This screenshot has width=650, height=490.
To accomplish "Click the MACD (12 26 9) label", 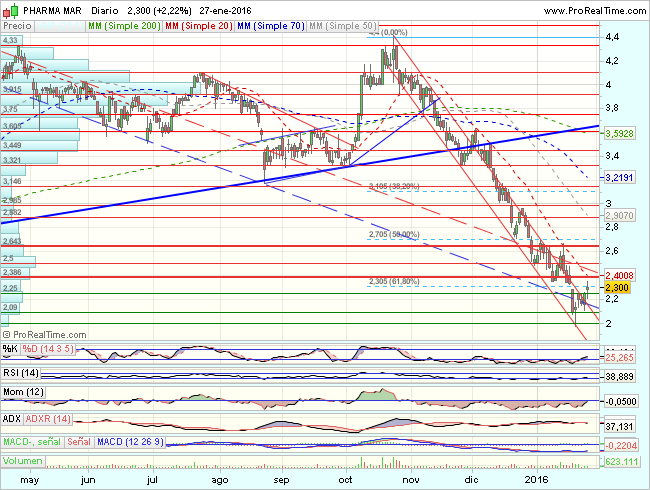I will click(130, 442).
